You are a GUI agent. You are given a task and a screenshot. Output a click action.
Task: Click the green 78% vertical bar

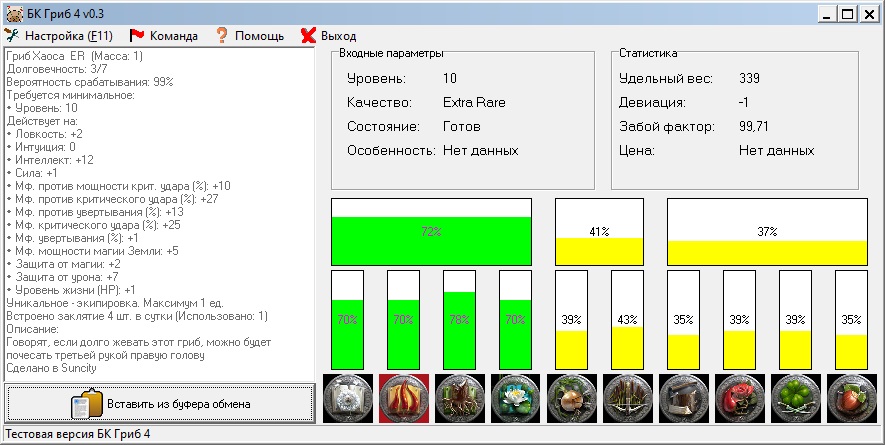pos(459,320)
